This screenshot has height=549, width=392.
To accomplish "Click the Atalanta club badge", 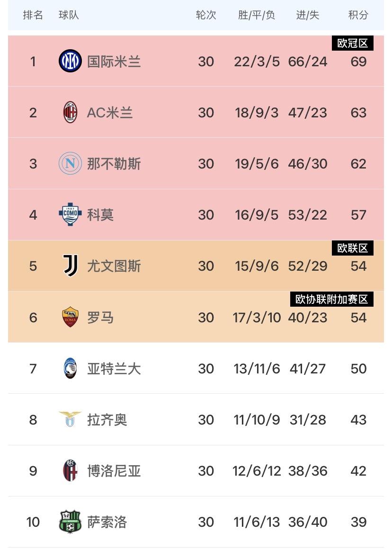I will 70,368.
